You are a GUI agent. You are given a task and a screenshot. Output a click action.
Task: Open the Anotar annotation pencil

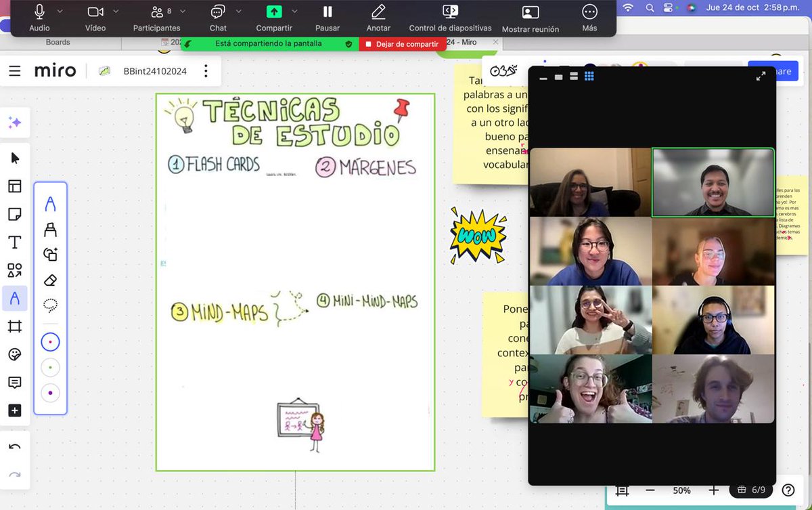point(378,12)
